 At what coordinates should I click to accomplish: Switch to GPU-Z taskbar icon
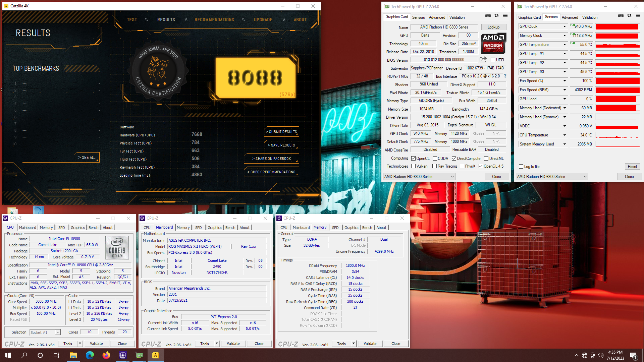(139, 355)
